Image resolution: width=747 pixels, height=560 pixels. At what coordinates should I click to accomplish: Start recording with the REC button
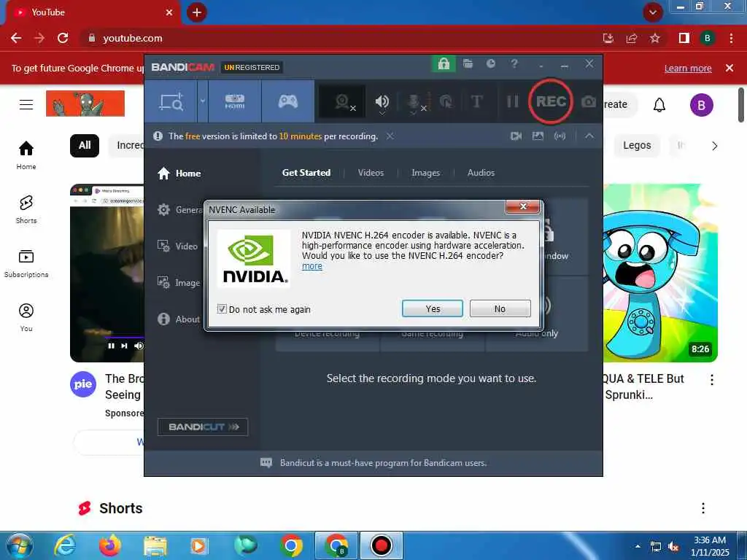point(551,101)
